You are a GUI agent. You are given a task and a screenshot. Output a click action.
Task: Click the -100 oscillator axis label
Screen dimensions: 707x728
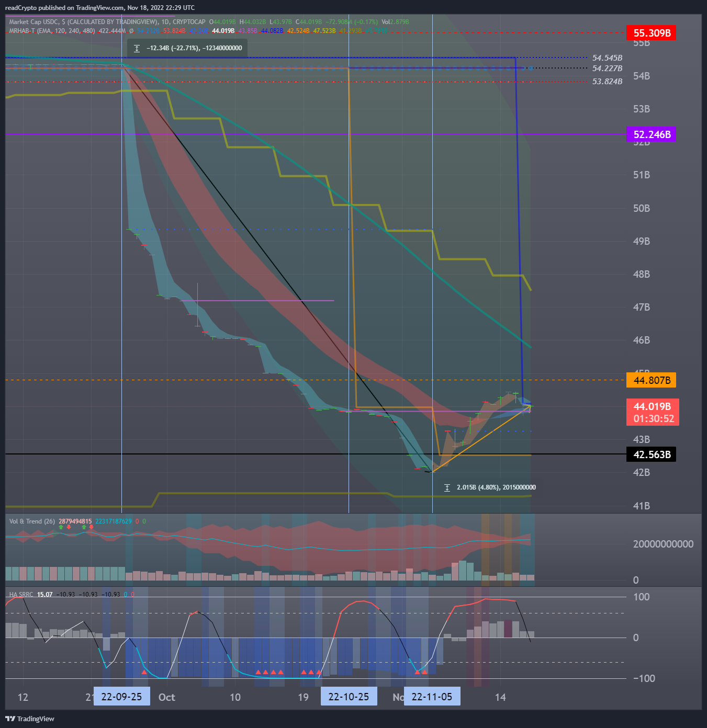(644, 678)
